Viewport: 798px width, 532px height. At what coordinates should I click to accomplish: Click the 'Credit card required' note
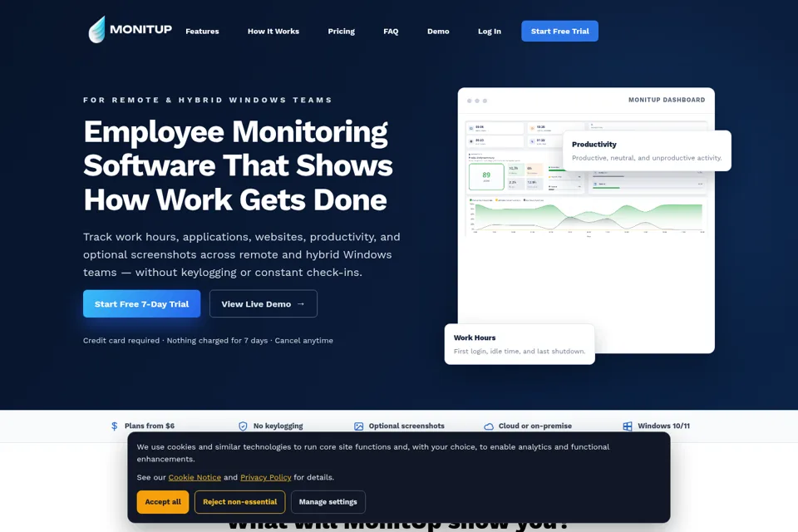click(208, 341)
